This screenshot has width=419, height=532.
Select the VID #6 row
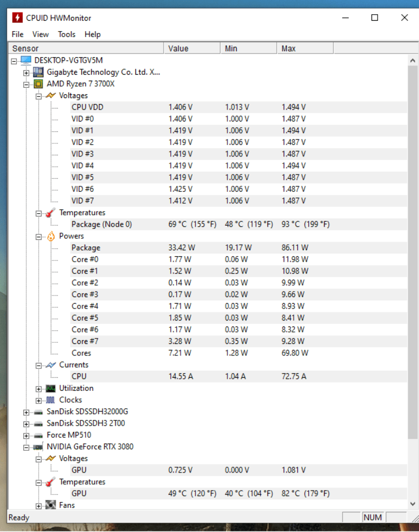click(239, 189)
